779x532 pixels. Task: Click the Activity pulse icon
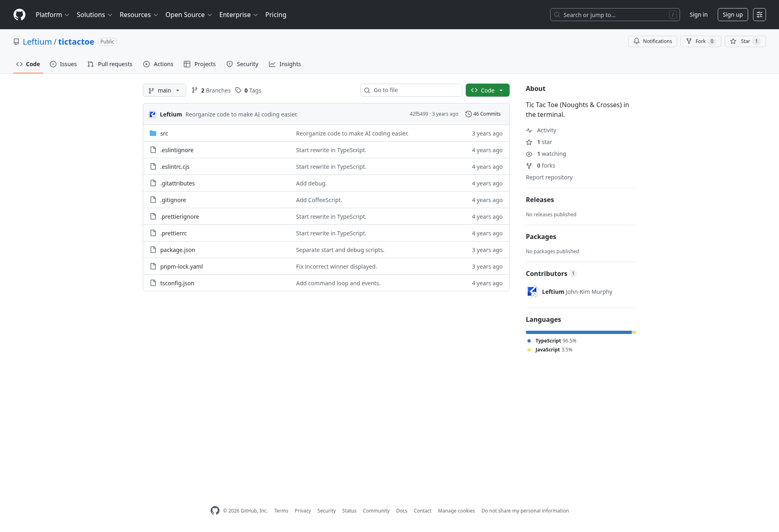[x=529, y=130]
